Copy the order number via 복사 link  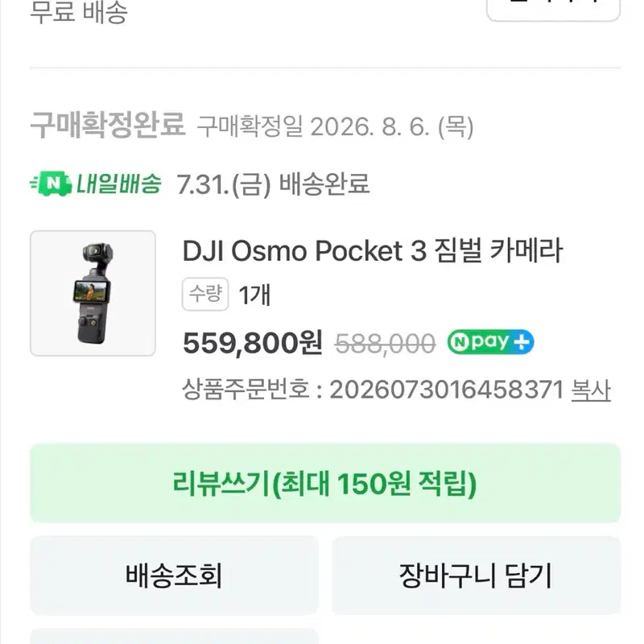pyautogui.click(x=591, y=390)
